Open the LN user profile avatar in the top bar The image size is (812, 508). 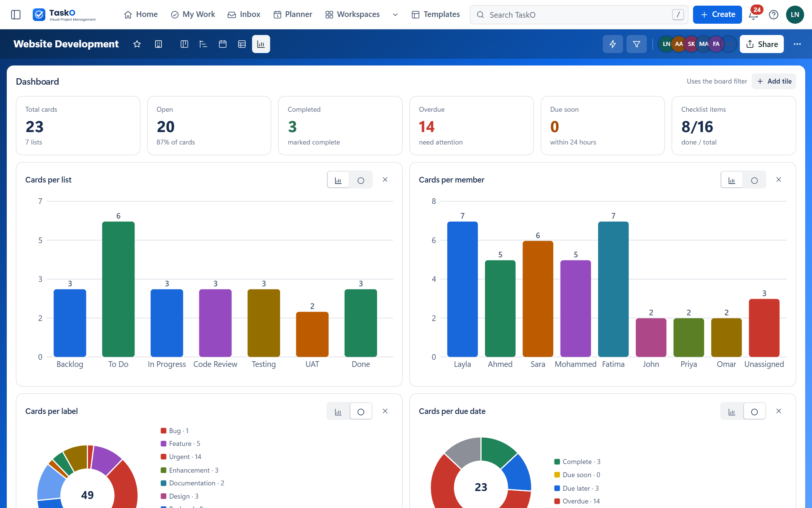(x=795, y=15)
